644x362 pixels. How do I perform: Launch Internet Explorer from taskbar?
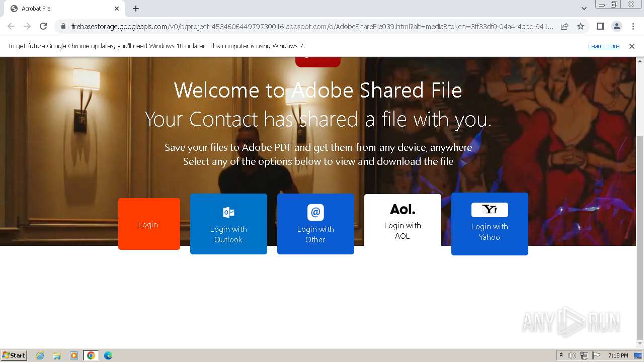coord(40,355)
